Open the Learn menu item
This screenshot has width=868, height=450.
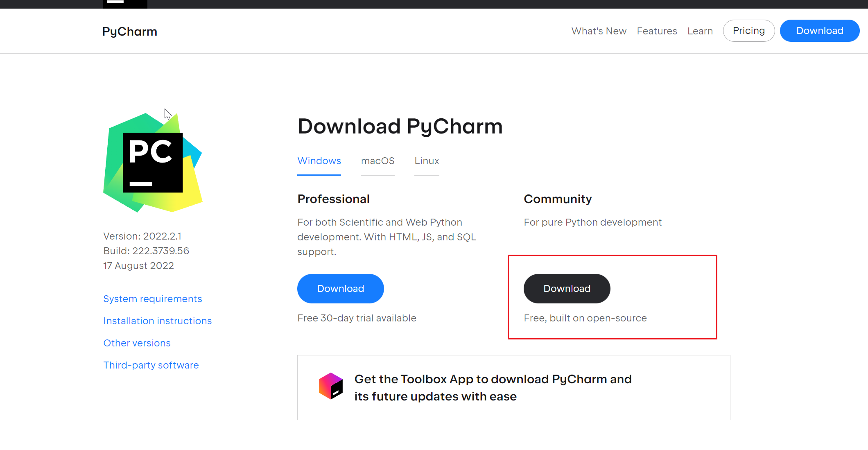700,31
